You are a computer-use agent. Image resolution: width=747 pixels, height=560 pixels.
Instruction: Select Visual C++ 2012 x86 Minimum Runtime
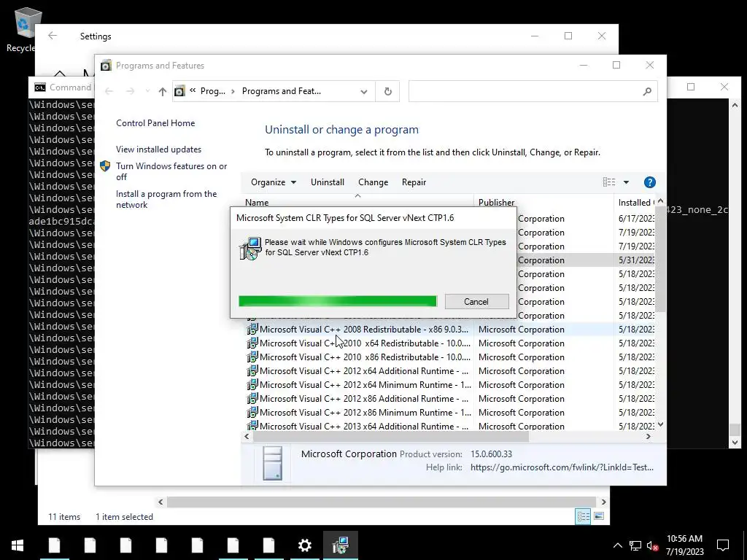(449, 412)
